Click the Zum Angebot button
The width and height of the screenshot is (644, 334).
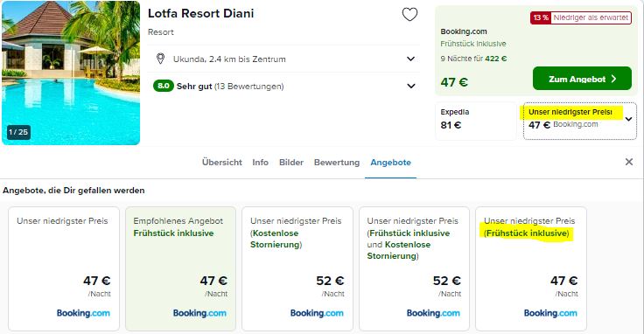click(582, 79)
